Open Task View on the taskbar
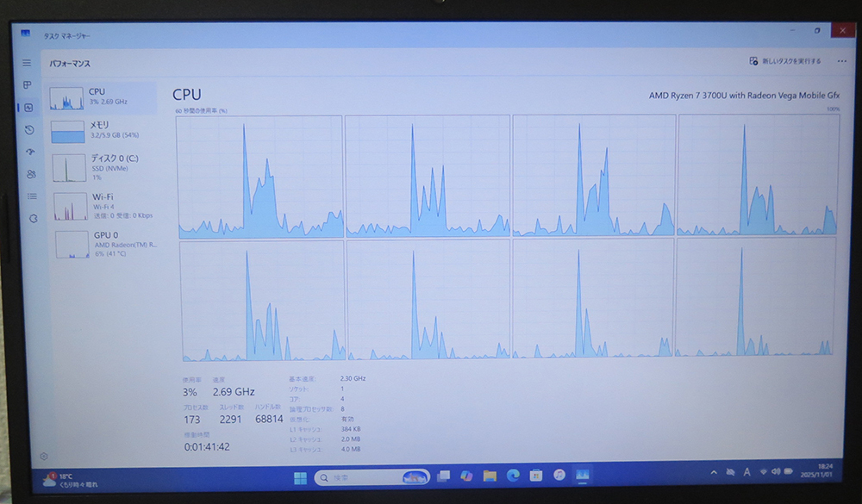Viewport: 862px width, 504px height. (x=443, y=476)
